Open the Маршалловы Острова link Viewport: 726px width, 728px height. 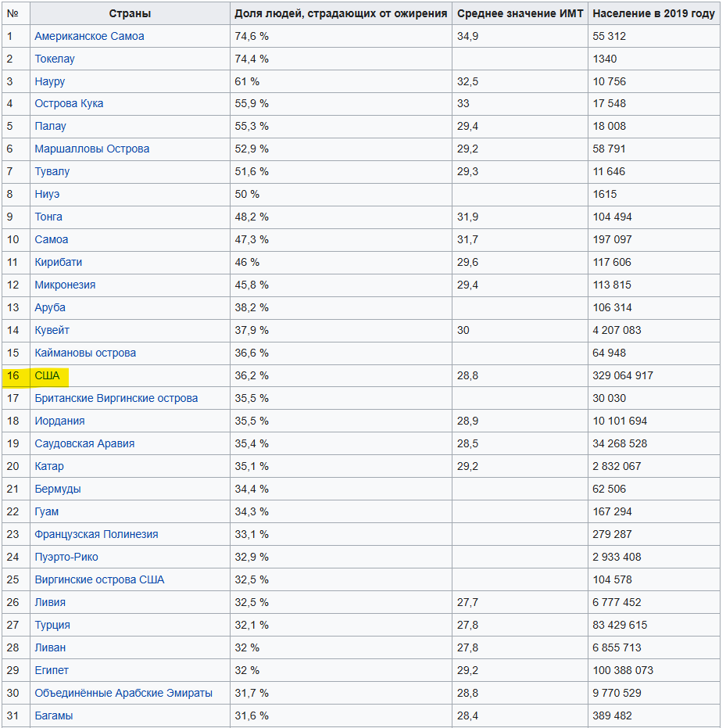tap(92, 149)
